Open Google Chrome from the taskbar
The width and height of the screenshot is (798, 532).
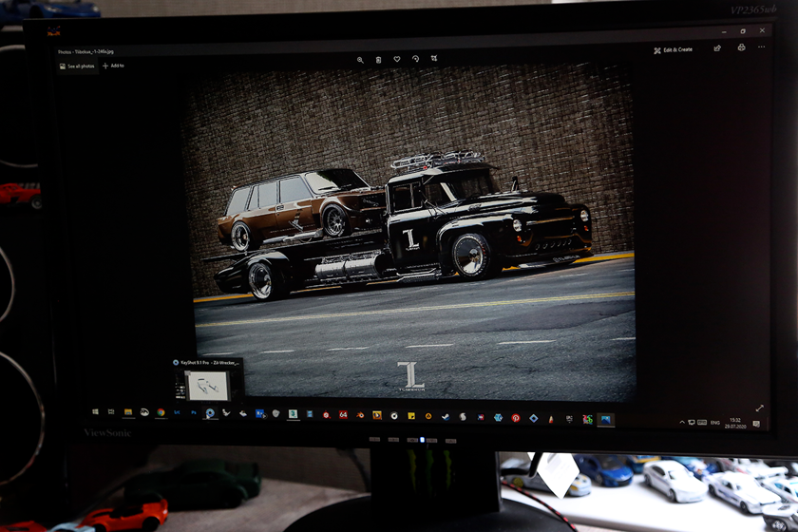161,413
